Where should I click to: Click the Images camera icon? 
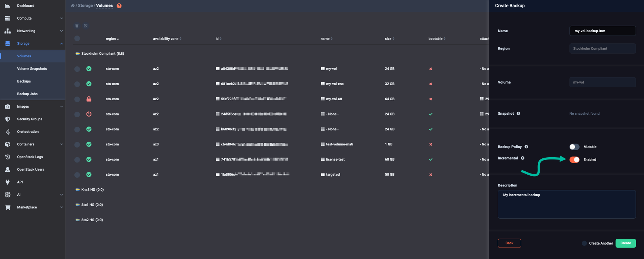(x=7, y=106)
